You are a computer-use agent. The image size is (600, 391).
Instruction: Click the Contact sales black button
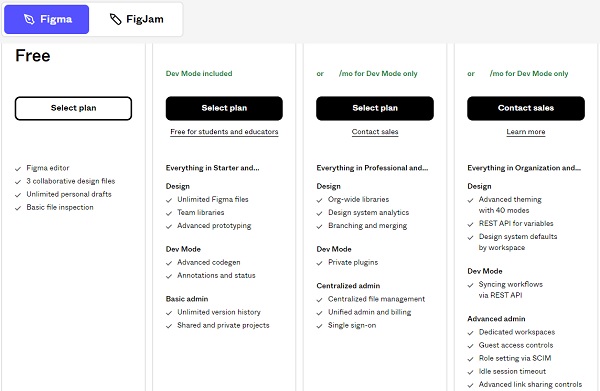pyautogui.click(x=526, y=108)
